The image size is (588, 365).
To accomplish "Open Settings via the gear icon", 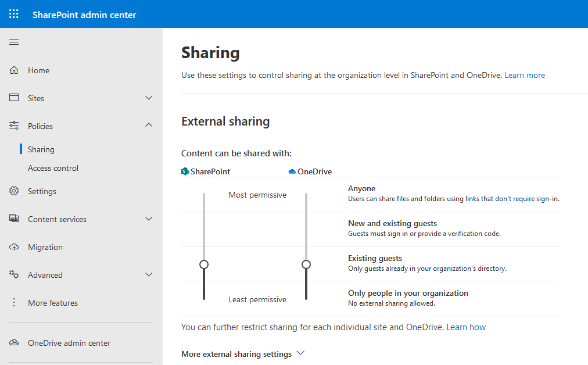I will click(13, 191).
